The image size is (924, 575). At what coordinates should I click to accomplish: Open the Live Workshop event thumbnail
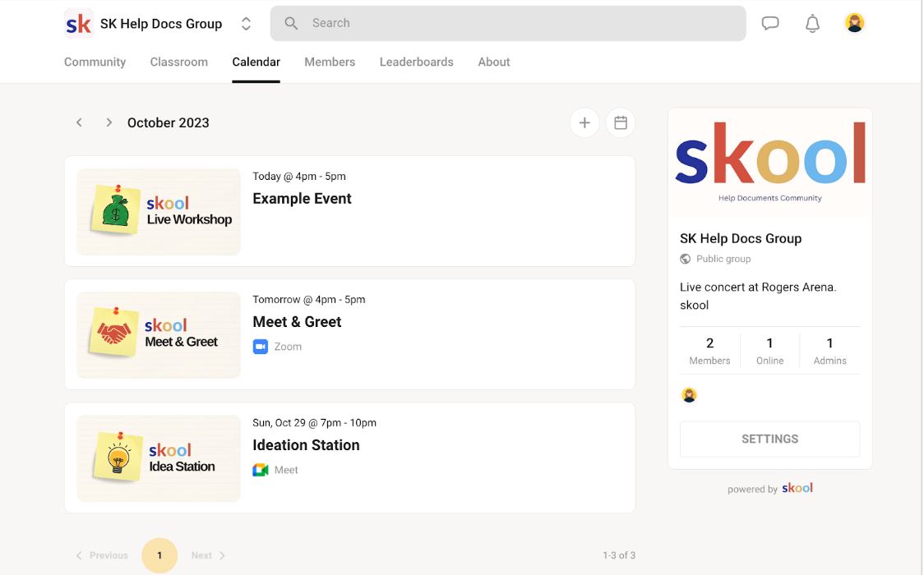[x=159, y=212]
